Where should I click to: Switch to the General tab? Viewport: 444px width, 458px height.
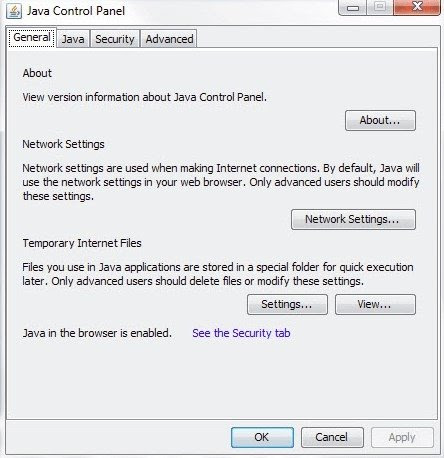[x=32, y=38]
